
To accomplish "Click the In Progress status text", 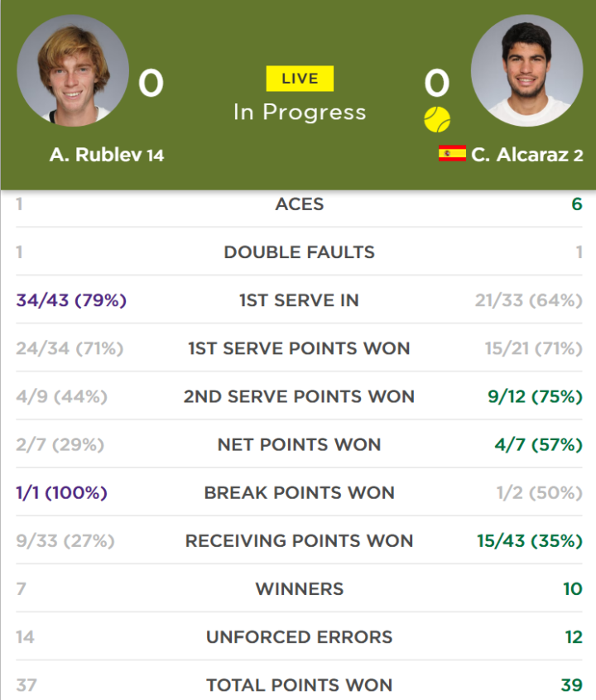I will 300,112.
